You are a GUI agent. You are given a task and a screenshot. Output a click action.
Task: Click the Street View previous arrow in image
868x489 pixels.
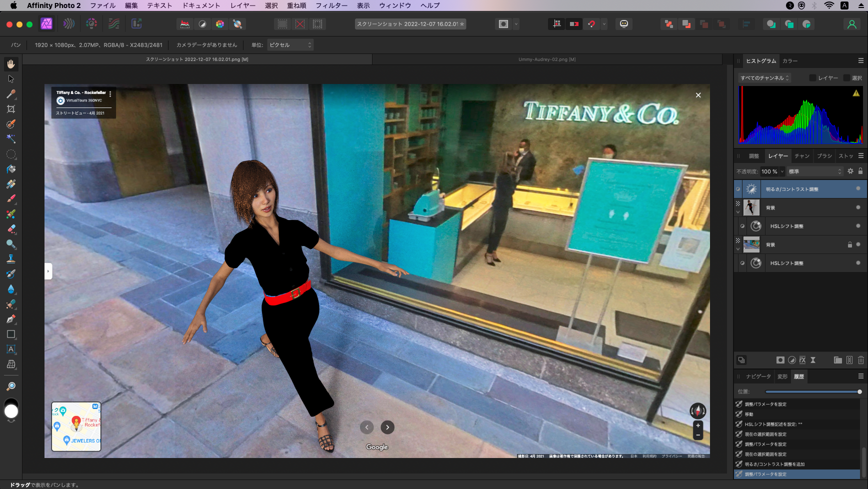(x=367, y=427)
